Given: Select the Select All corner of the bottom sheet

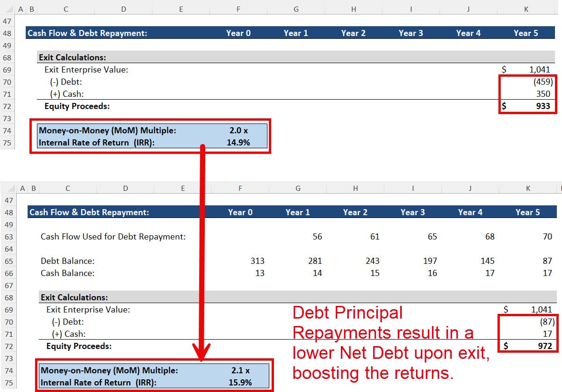Looking at the screenshot, I should (11, 188).
